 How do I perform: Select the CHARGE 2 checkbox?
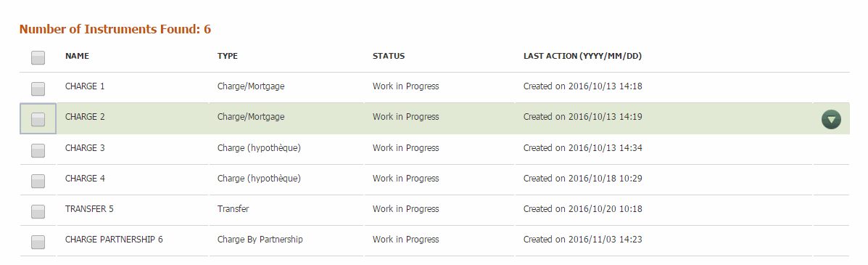tap(38, 119)
